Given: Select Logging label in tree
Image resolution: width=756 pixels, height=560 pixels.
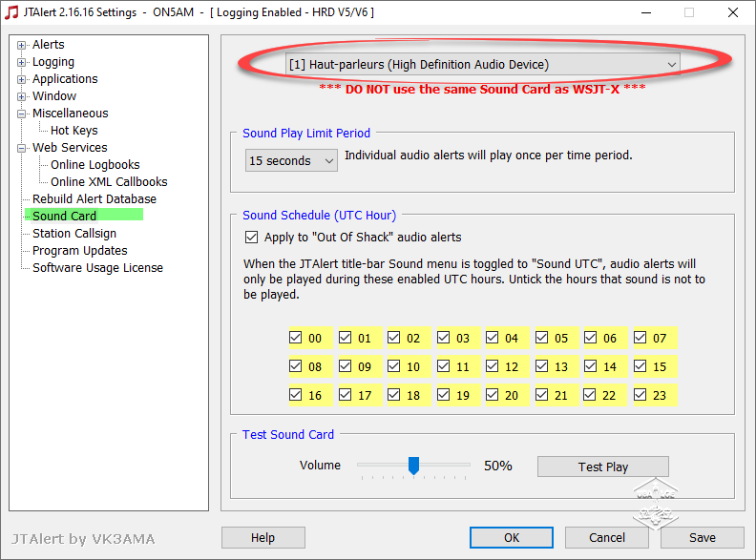Looking at the screenshot, I should click(53, 62).
